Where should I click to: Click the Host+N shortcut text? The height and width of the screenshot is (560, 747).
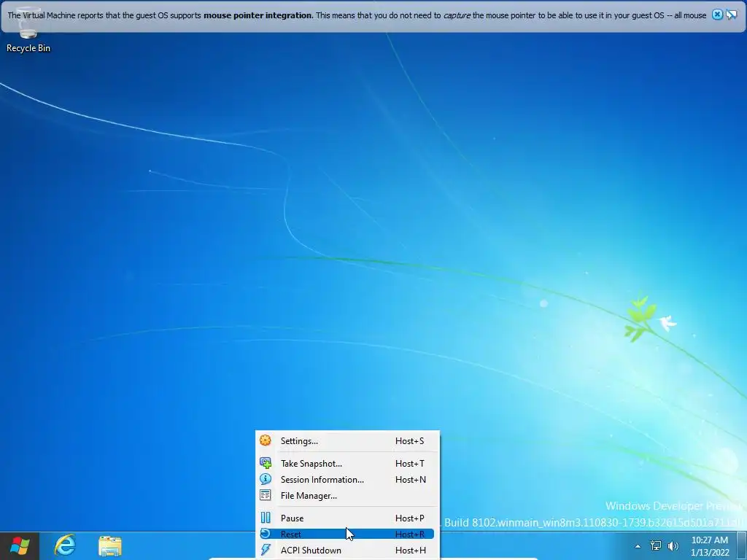[x=411, y=480]
